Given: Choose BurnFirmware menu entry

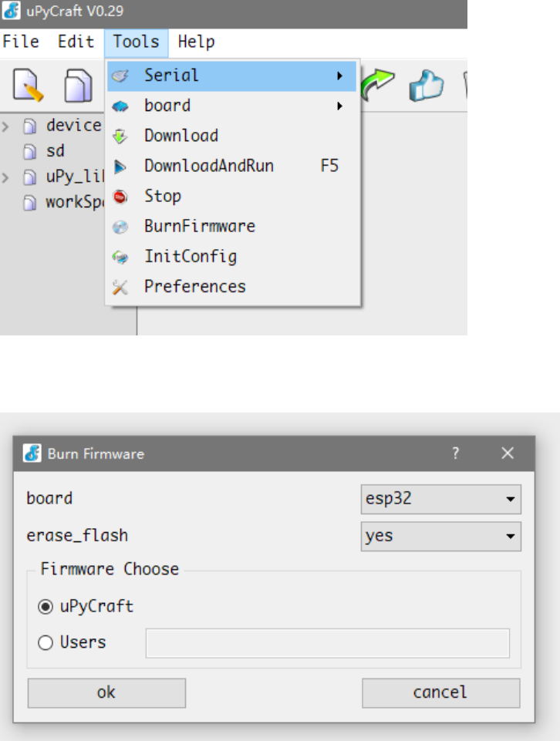Looking at the screenshot, I should 231,227.
